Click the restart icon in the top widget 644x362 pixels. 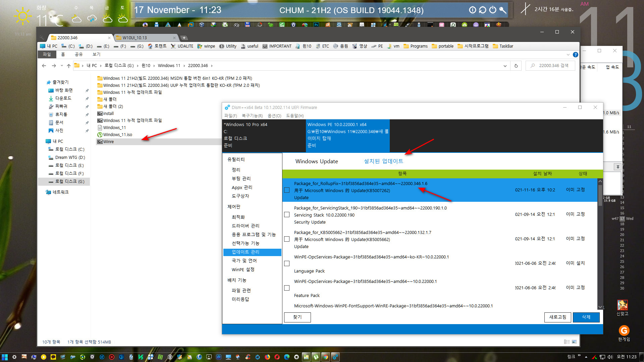(482, 10)
